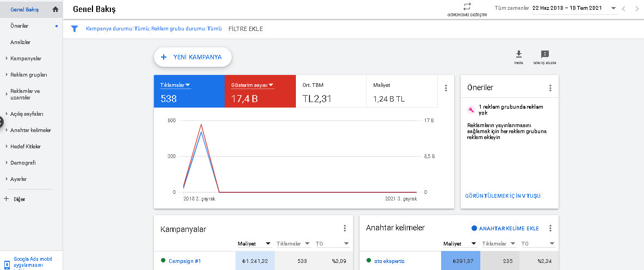This screenshot has width=644, height=270.
Task: Open TO column dropdown in Anahtar kelimeler card
Action: click(x=552, y=244)
